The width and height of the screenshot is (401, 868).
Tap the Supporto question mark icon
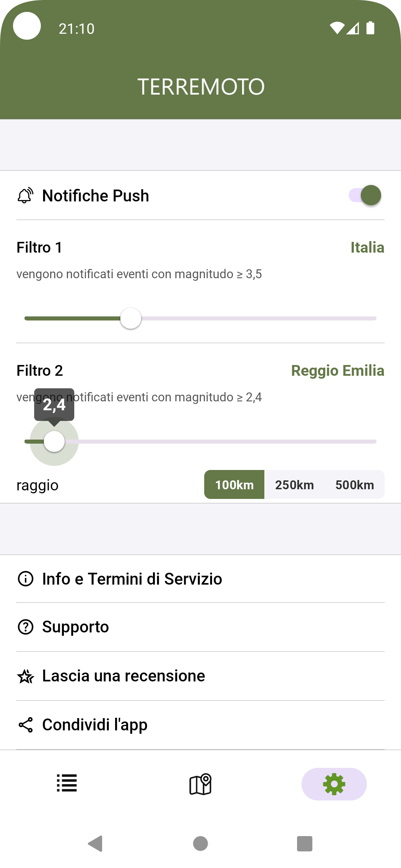pyautogui.click(x=26, y=627)
